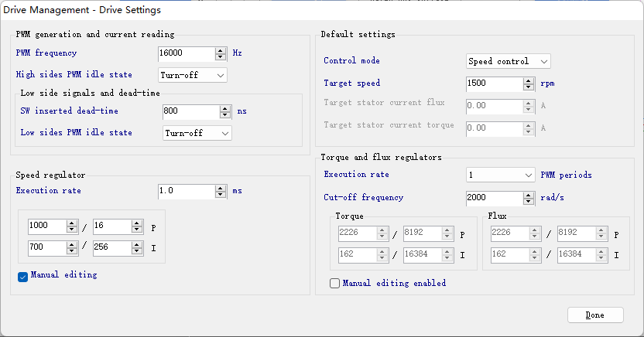The width and height of the screenshot is (644, 337).
Task: Click speed regulator I divisor field 256
Action: tap(112, 248)
